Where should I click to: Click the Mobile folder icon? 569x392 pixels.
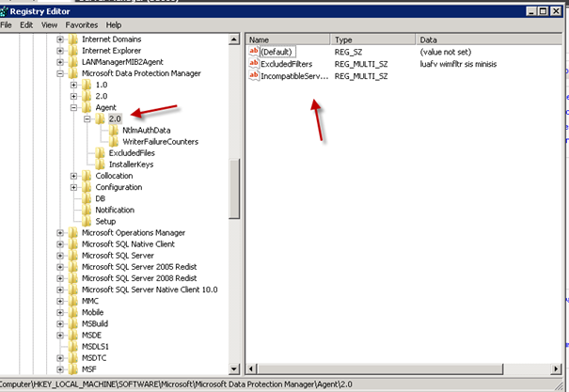73,313
